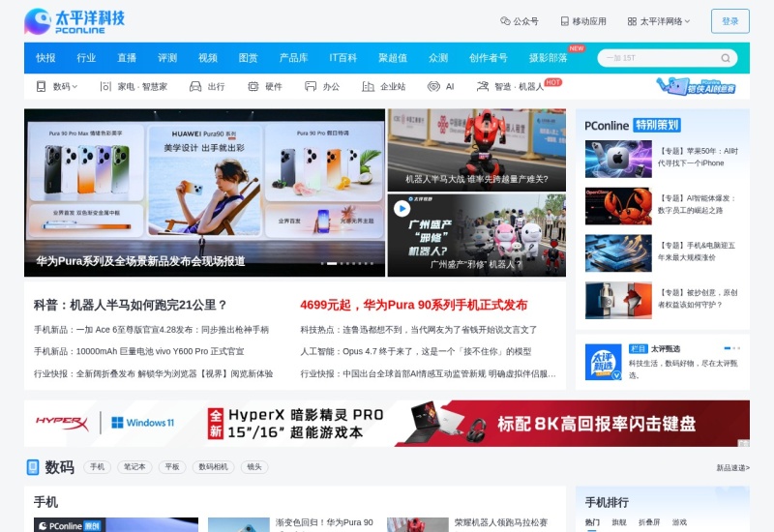The height and width of the screenshot is (532, 774).
Task: Switch 手机排行 to 折叠屏 tab
Action: (649, 522)
